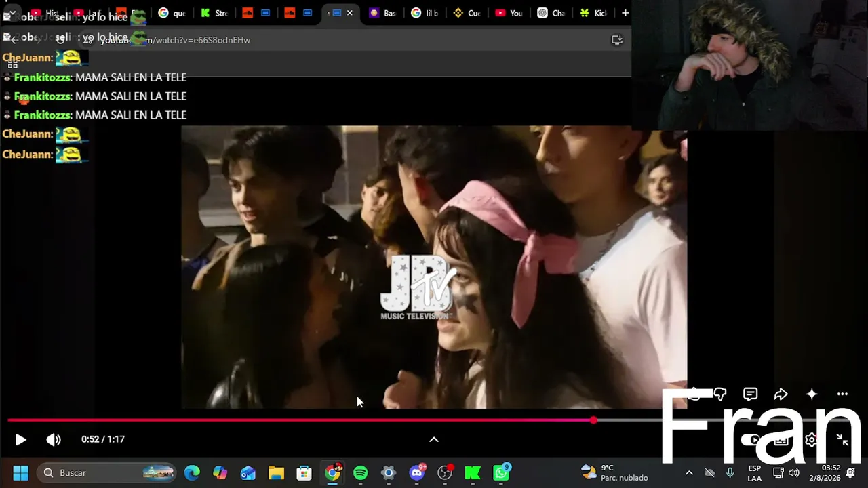Open Spotify from the taskbar

pyautogui.click(x=361, y=472)
